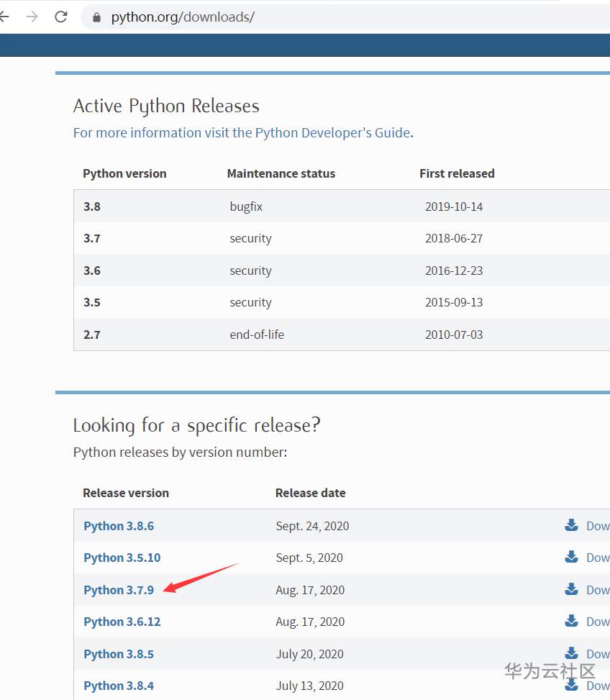Click the forward navigation arrow
610x700 pixels.
(32, 17)
